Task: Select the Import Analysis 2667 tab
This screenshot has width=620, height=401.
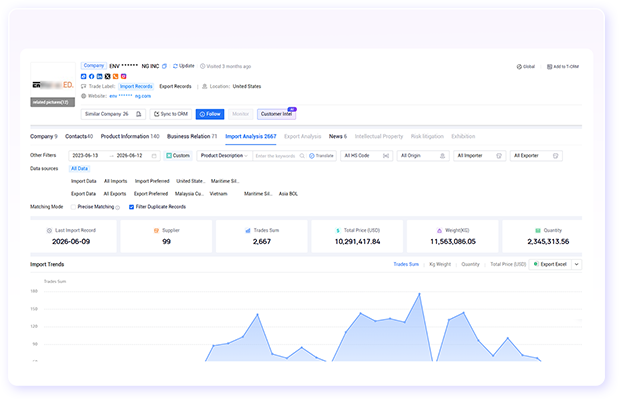Action: click(x=251, y=136)
